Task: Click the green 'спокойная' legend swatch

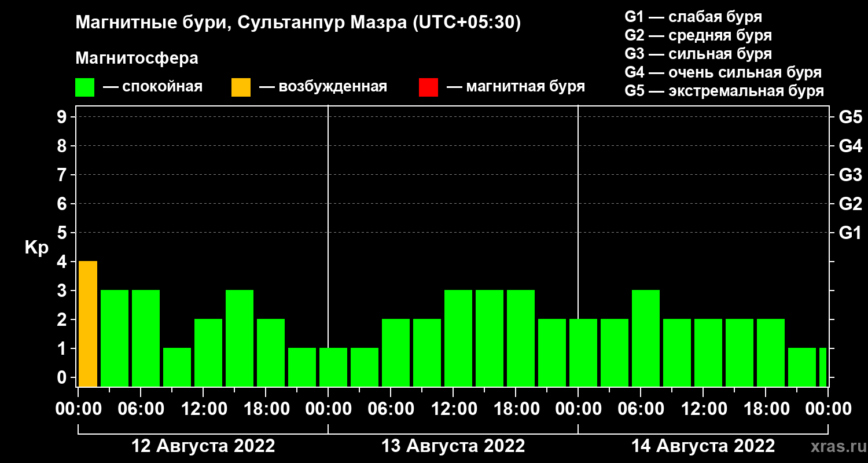Action: (x=84, y=87)
